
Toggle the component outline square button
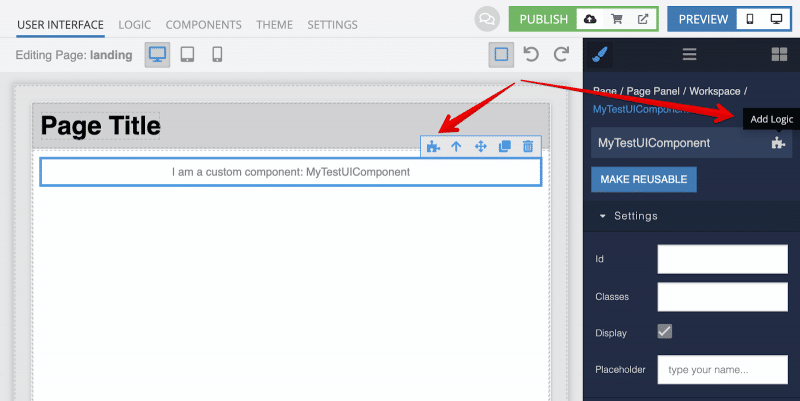coord(501,54)
